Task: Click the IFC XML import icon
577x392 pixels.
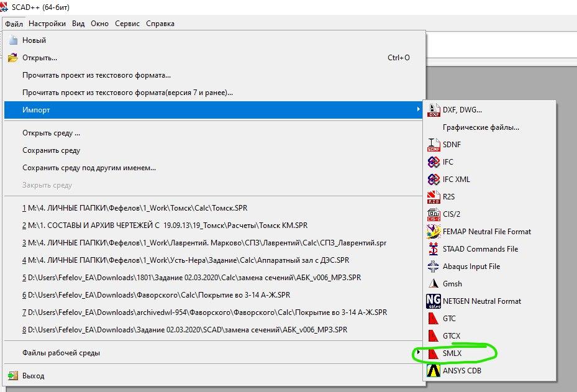Action: (434, 180)
